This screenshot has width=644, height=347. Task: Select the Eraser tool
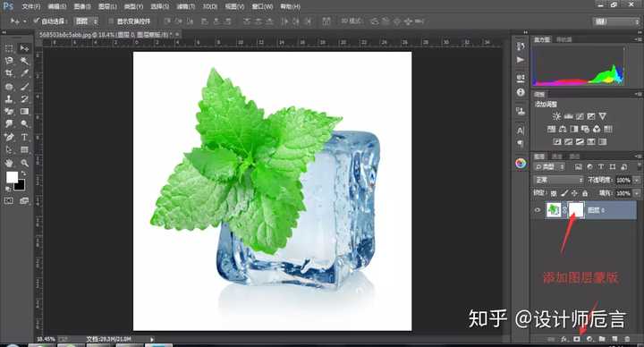[9, 111]
